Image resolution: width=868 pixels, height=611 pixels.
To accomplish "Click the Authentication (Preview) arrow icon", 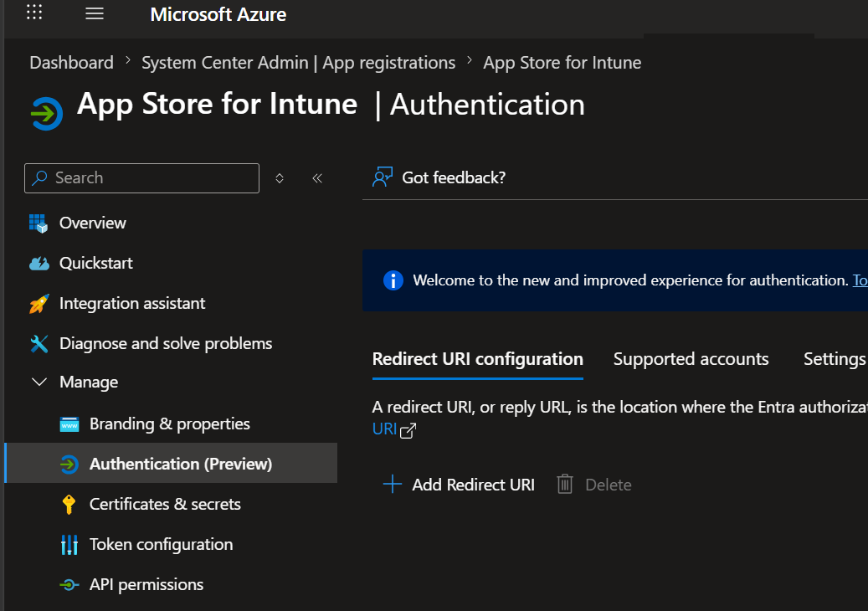I will pyautogui.click(x=69, y=465).
